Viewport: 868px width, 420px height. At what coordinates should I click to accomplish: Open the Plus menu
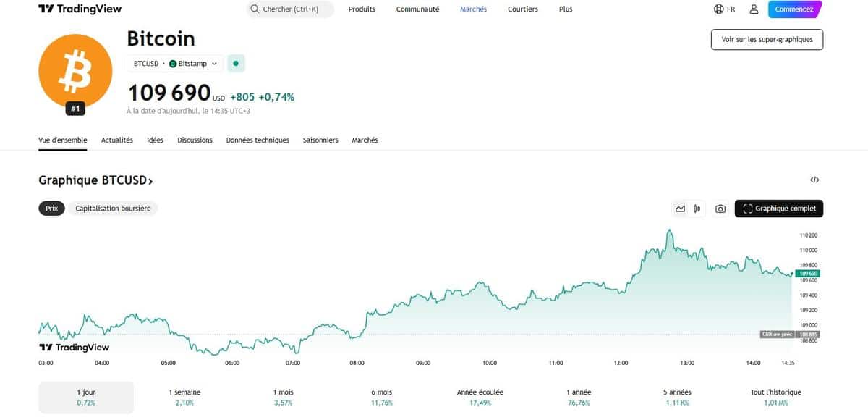[x=566, y=9]
